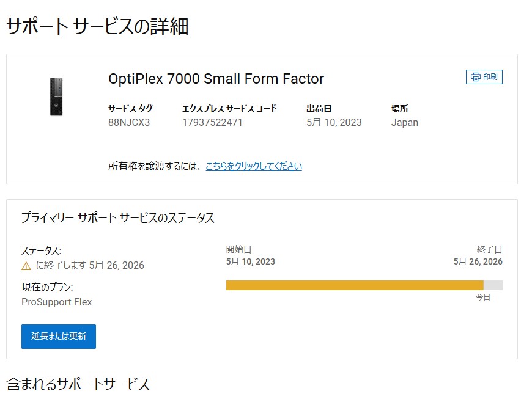Click the 出荷日 ship date value
The width and height of the screenshot is (532, 405).
pyautogui.click(x=334, y=122)
